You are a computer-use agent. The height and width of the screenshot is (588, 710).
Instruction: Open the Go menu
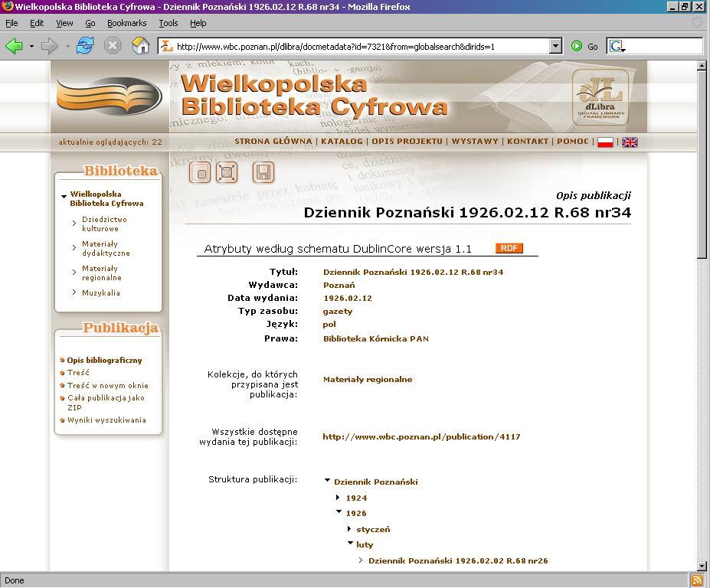[x=90, y=23]
